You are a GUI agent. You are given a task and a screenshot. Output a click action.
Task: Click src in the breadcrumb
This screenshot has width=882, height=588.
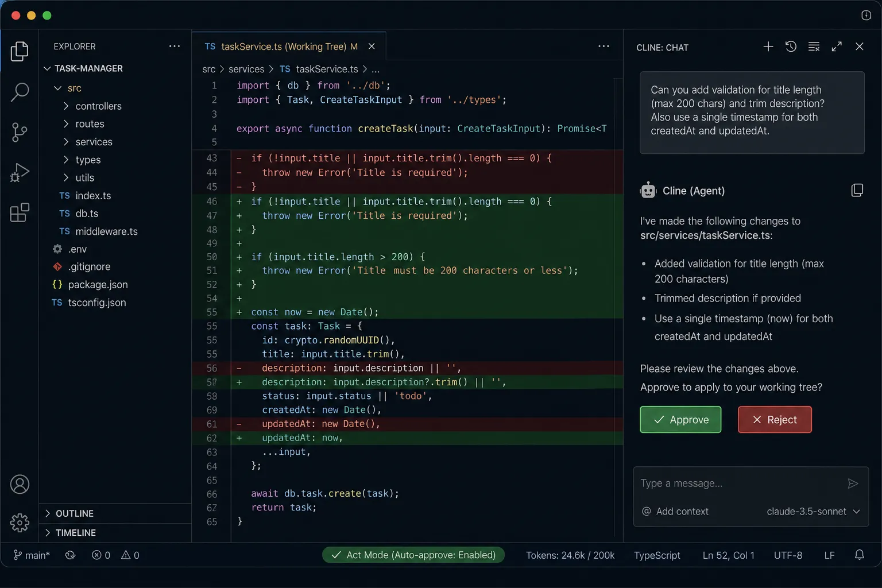coord(209,69)
